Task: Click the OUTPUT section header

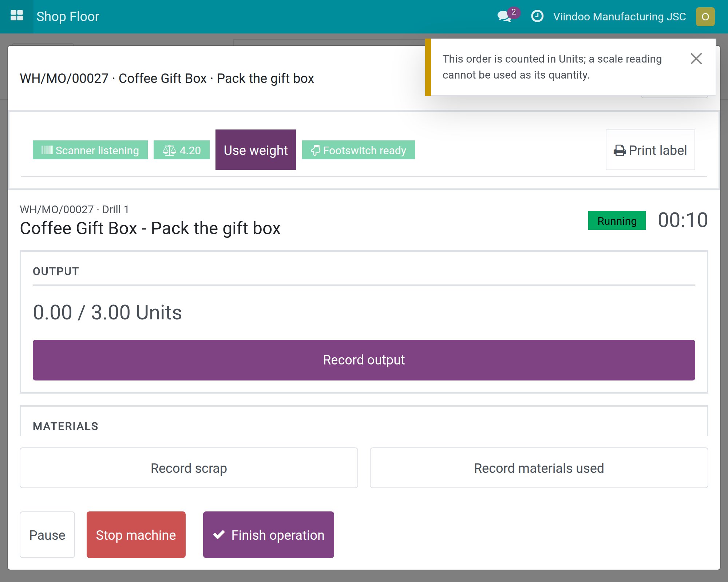Action: click(x=56, y=271)
